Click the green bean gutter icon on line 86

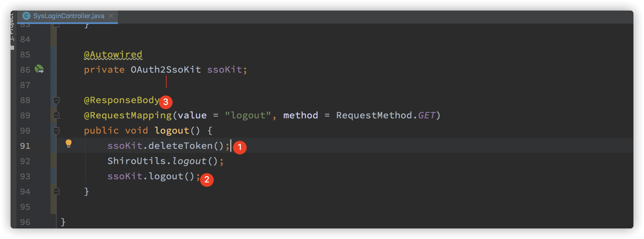39,69
